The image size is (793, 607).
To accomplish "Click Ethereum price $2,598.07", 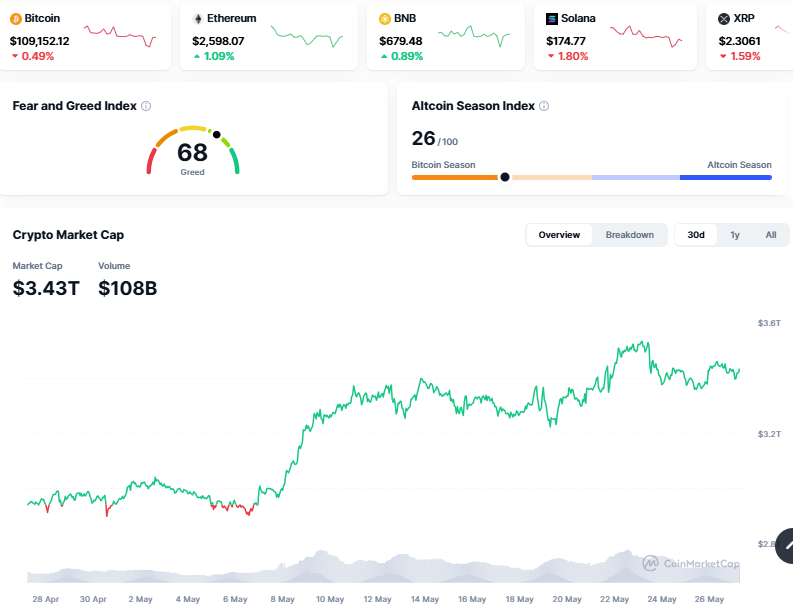I will (x=218, y=41).
